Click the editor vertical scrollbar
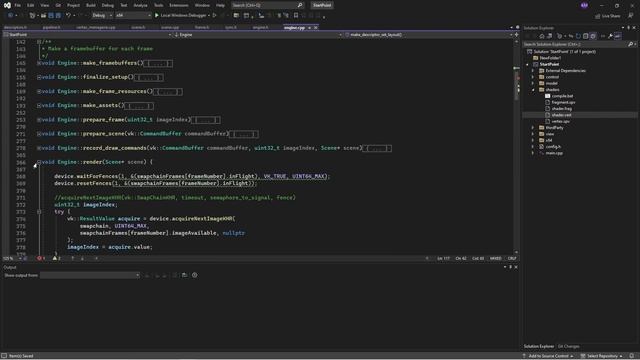Screen dimensions: 640x360 (516, 147)
